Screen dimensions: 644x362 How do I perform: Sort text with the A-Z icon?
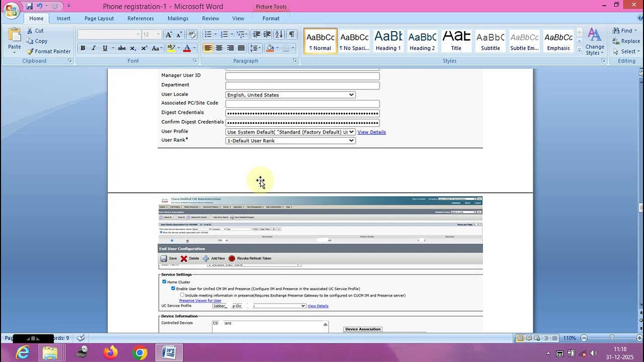click(279, 35)
